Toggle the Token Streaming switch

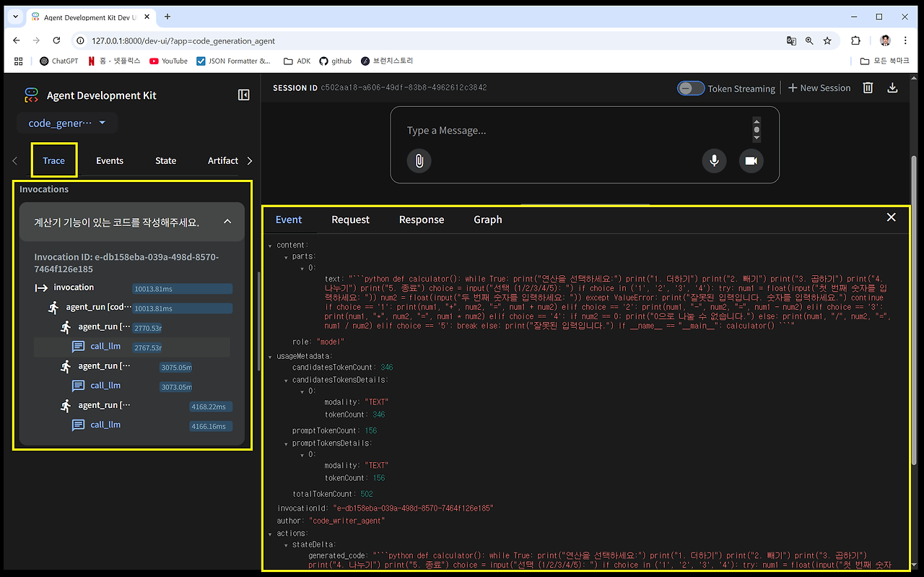point(690,88)
